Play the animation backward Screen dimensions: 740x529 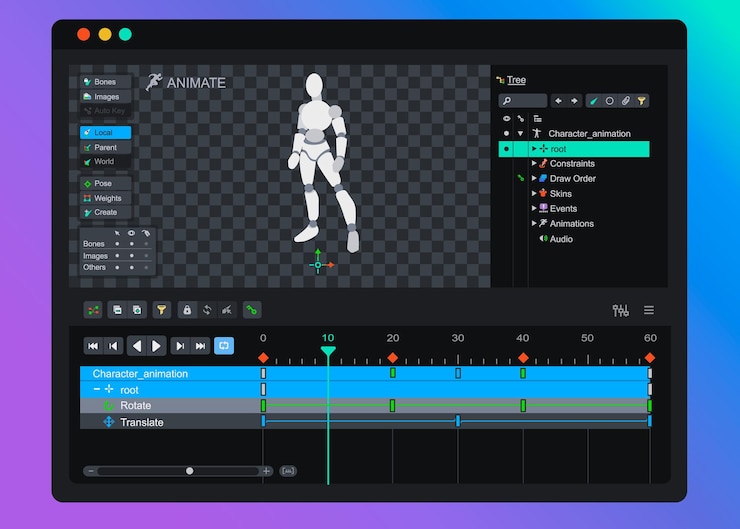coord(137,346)
